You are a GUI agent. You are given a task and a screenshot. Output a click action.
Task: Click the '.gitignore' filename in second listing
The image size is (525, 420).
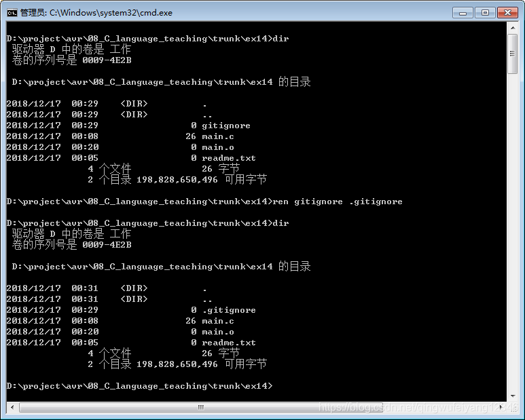(x=229, y=310)
